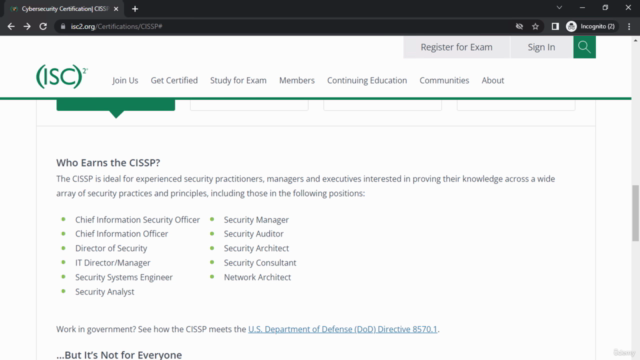Click 'Network Architect' list item
Screen dimensions: 640x360
pyautogui.click(x=258, y=277)
